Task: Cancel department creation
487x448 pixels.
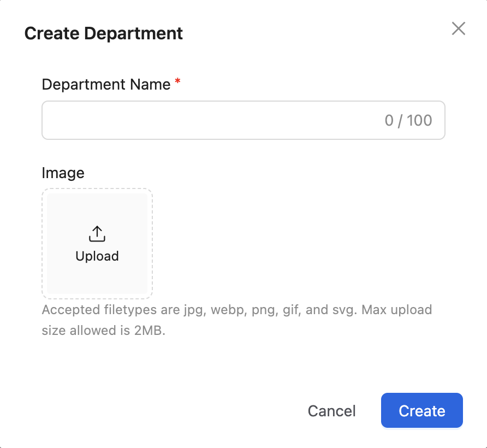Action: pyautogui.click(x=331, y=411)
